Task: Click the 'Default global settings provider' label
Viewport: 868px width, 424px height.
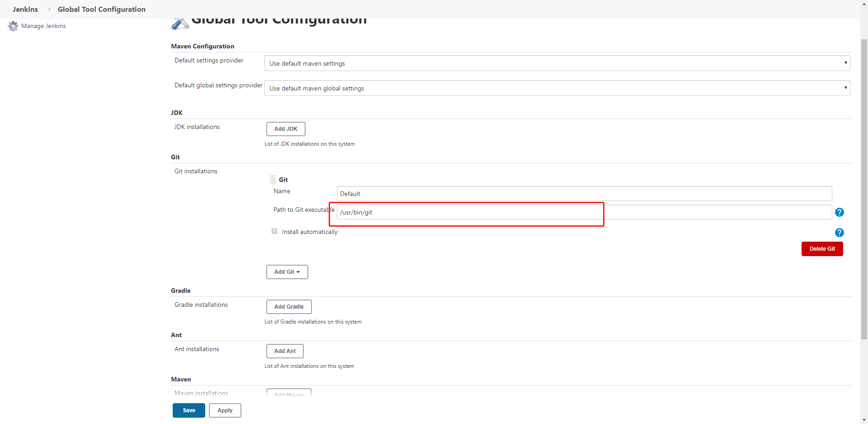Action: (218, 86)
